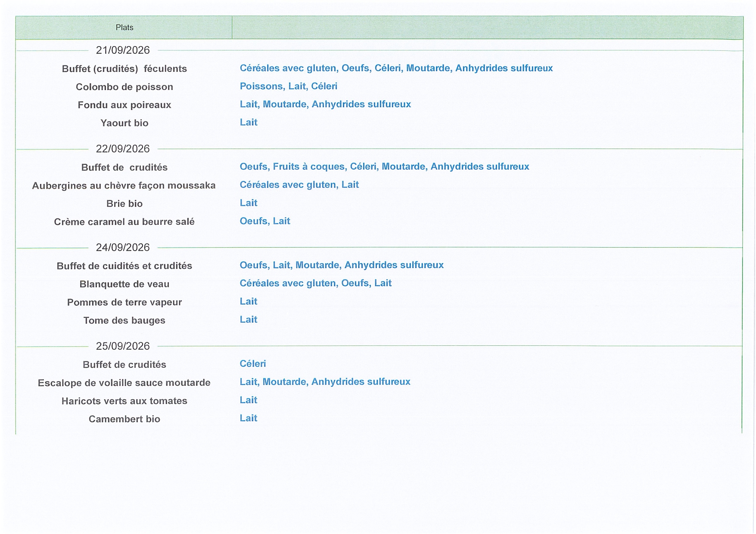
Task: Select the 21/09/2026 date heading
Action: (123, 50)
